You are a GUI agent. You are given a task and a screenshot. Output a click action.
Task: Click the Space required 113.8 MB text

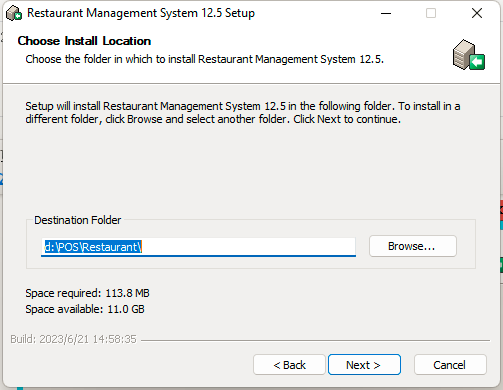point(87,293)
